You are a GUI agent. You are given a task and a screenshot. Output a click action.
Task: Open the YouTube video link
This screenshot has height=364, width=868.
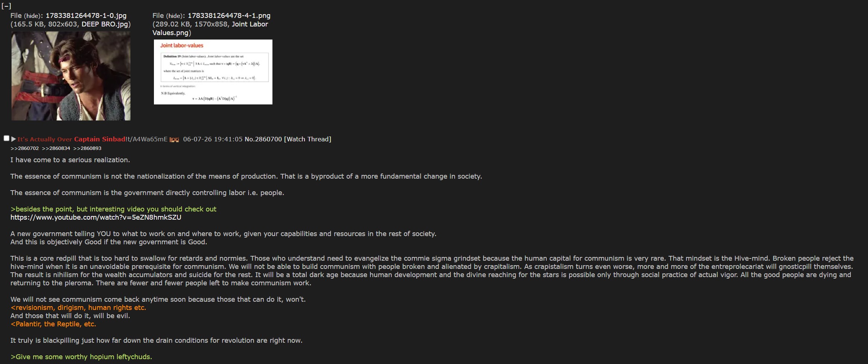pos(96,217)
